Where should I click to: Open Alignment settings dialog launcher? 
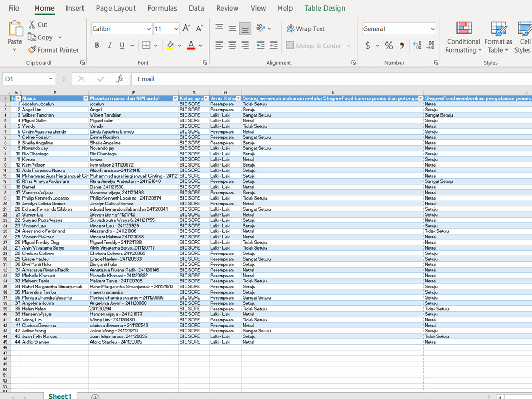(354, 62)
